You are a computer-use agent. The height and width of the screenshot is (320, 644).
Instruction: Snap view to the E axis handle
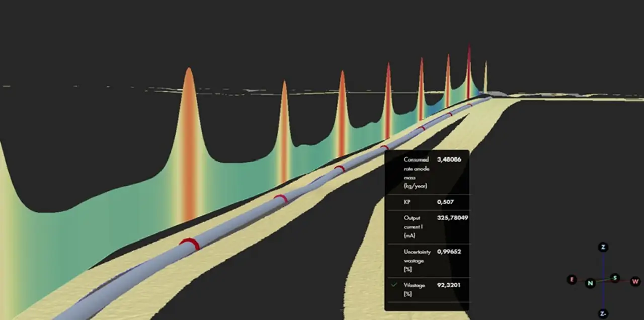(x=572, y=280)
